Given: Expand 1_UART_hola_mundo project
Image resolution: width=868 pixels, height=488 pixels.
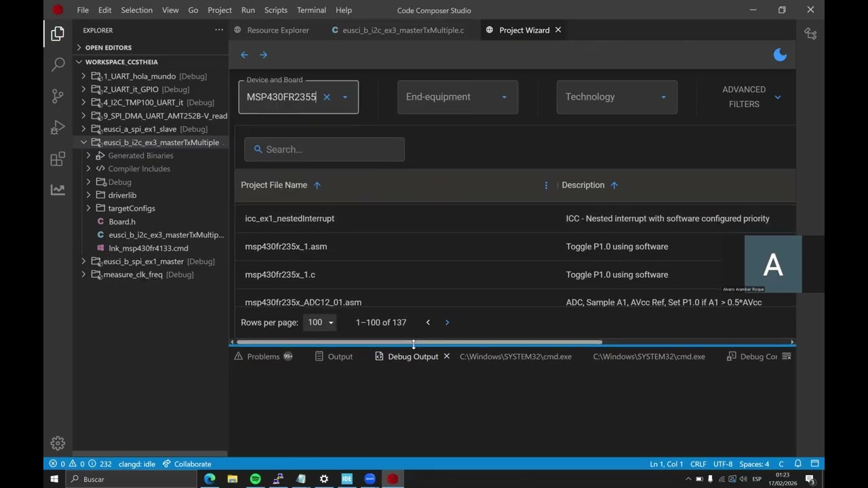Looking at the screenshot, I should point(83,77).
